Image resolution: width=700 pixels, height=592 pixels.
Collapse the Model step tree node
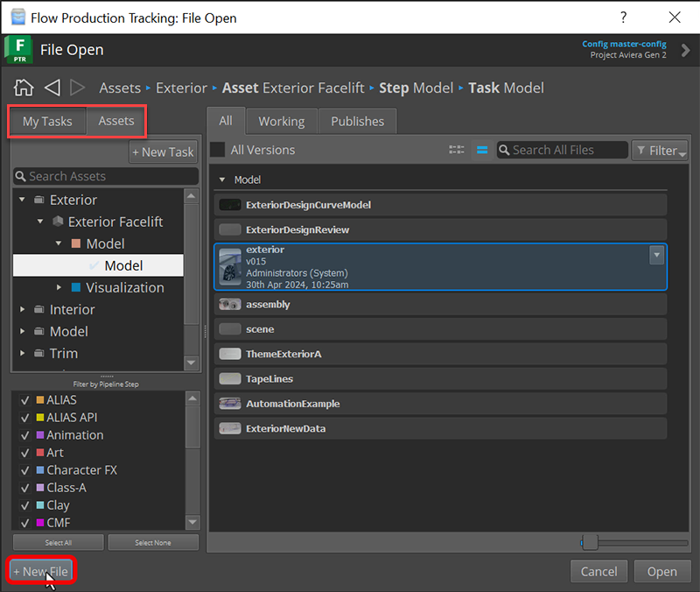(x=59, y=243)
